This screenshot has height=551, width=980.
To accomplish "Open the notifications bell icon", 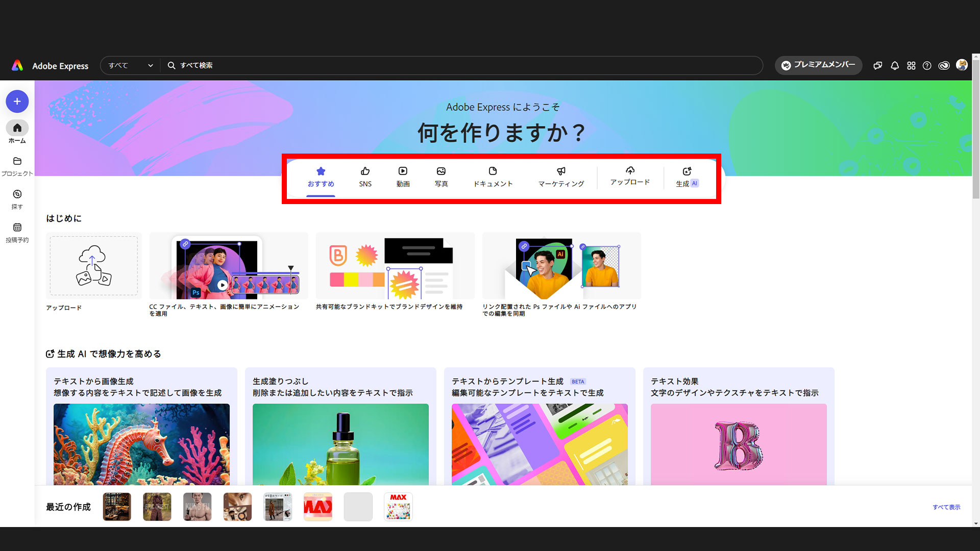I will pos(894,65).
